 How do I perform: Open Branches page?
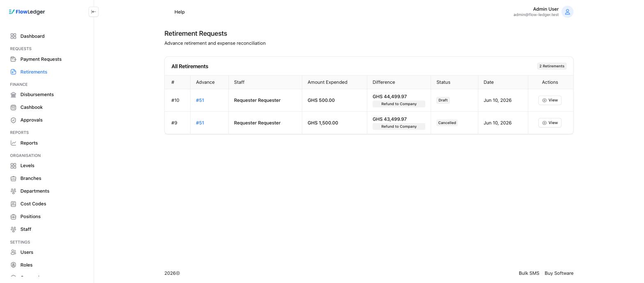(31, 178)
